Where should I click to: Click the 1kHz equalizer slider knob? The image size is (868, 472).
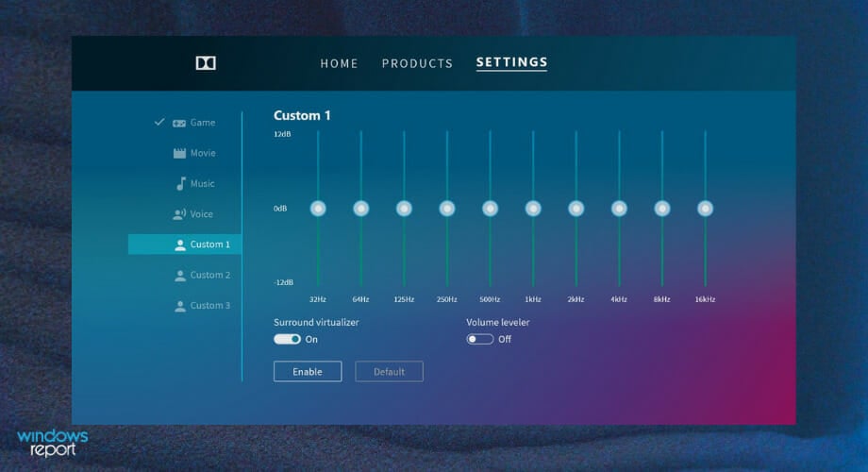(533, 209)
